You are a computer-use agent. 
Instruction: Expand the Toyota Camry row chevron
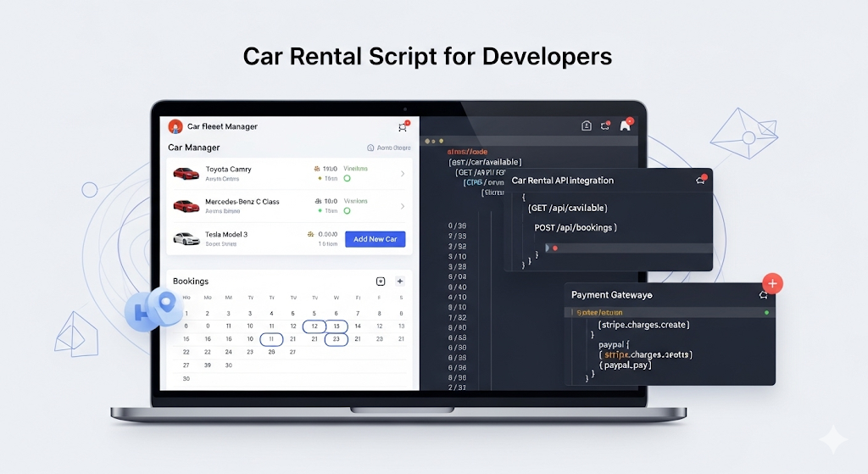coord(403,174)
